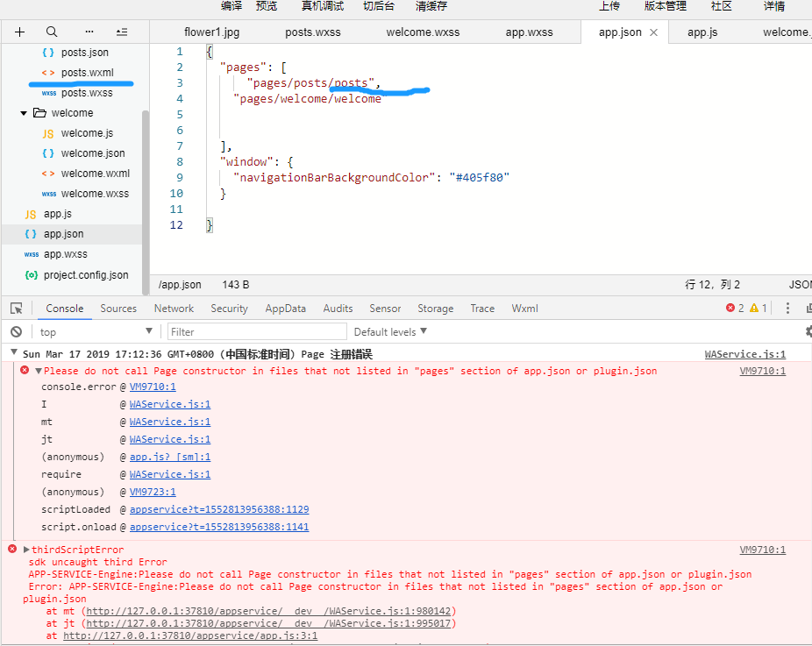
Task: Click the wxss icon beside app.wxss
Action: (31, 254)
